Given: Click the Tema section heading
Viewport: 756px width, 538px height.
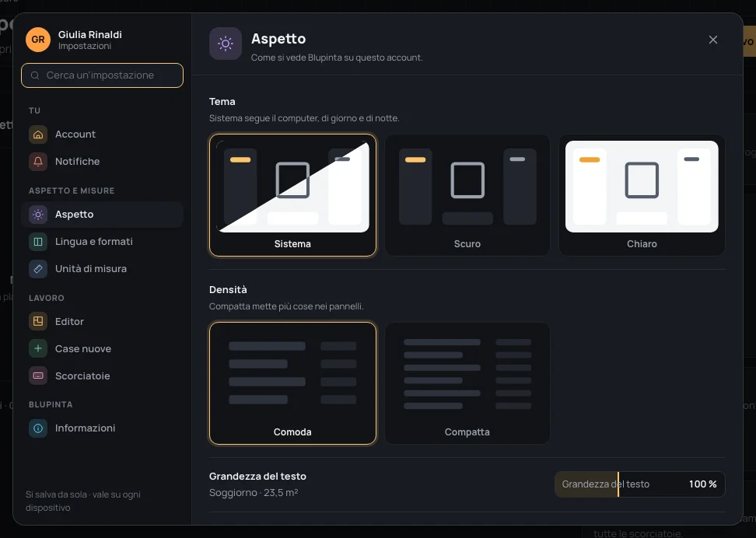Looking at the screenshot, I should pos(222,102).
